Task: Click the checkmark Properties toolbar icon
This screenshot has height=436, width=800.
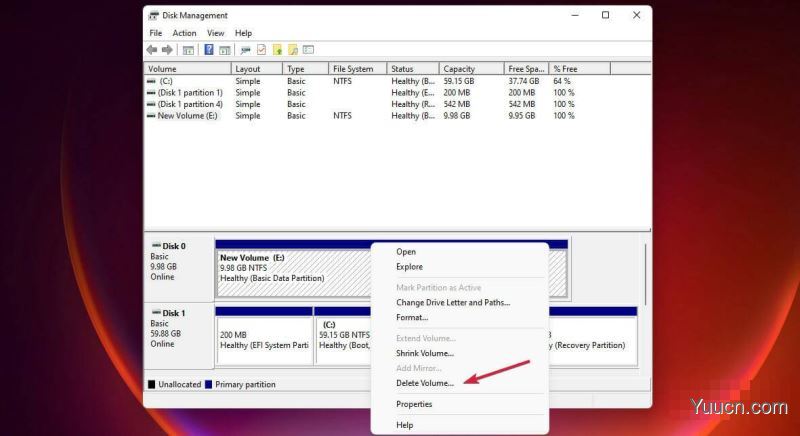Action: tap(261, 49)
